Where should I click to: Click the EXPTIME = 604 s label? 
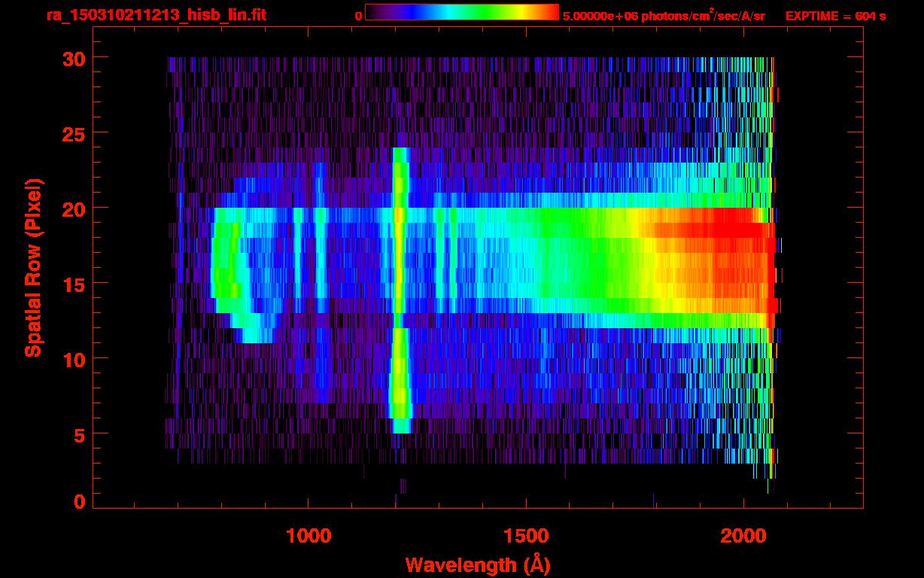(835, 16)
